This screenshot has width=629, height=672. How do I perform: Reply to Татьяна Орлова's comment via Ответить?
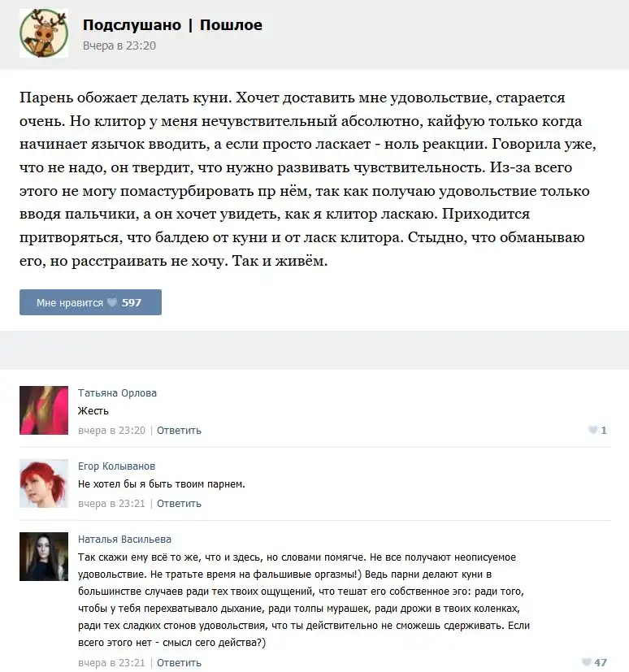pos(179,431)
